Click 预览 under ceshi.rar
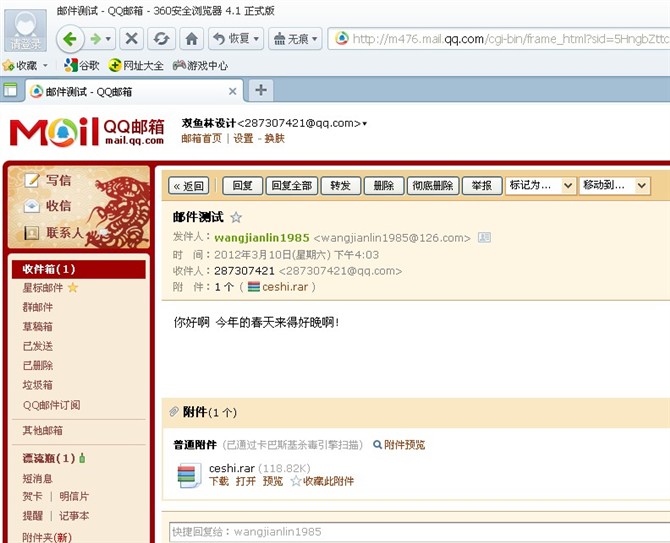670x543 pixels. [x=273, y=481]
